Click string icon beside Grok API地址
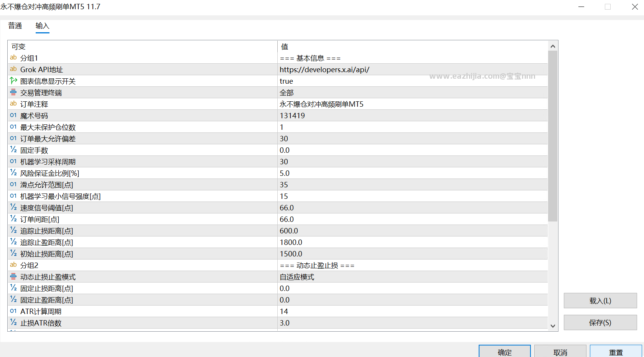 pyautogui.click(x=13, y=69)
